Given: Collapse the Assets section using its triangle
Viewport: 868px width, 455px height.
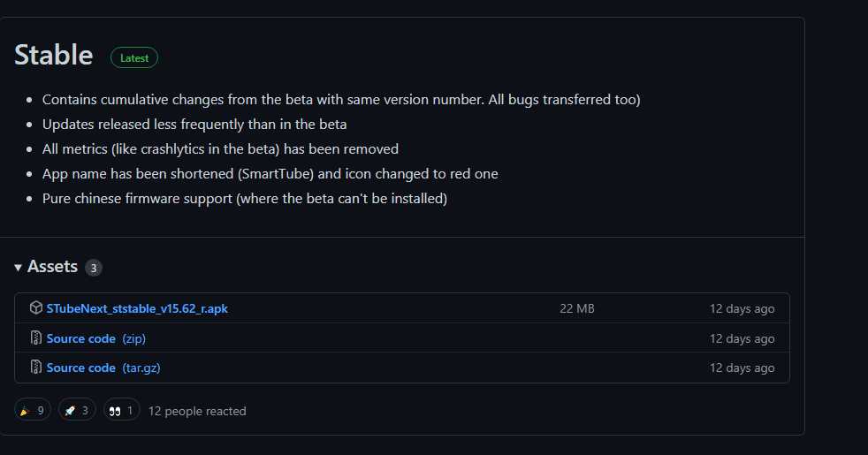Looking at the screenshot, I should click(19, 268).
